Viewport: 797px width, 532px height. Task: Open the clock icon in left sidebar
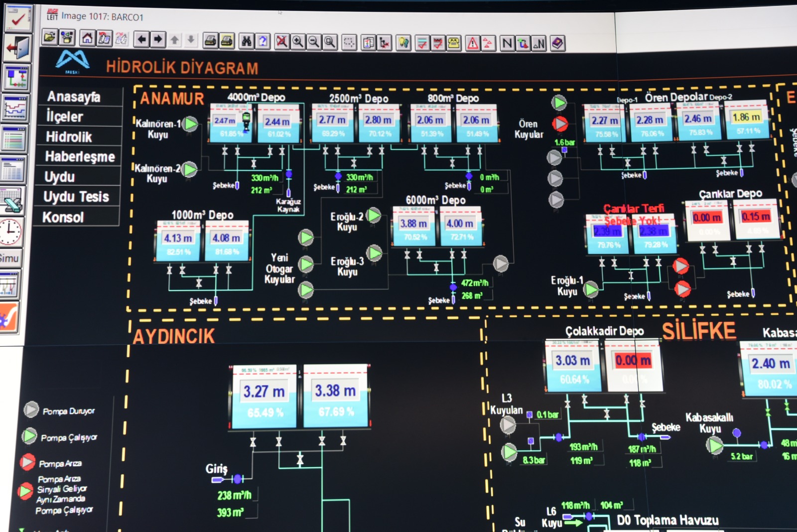[10, 232]
